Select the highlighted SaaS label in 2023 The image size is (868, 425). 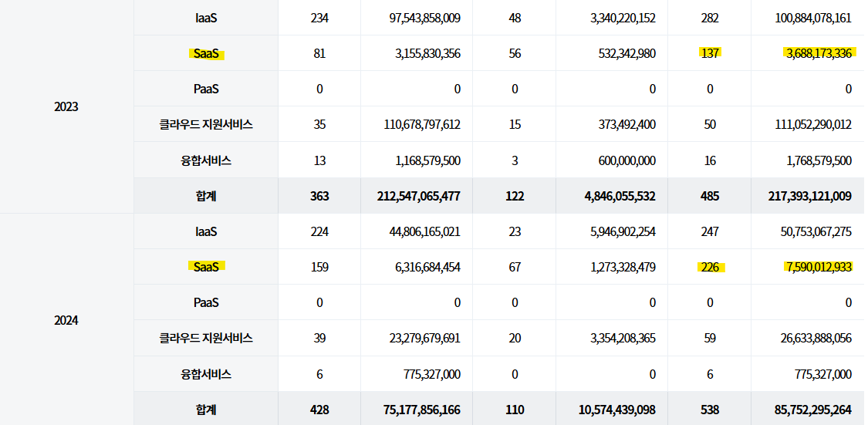tap(206, 53)
